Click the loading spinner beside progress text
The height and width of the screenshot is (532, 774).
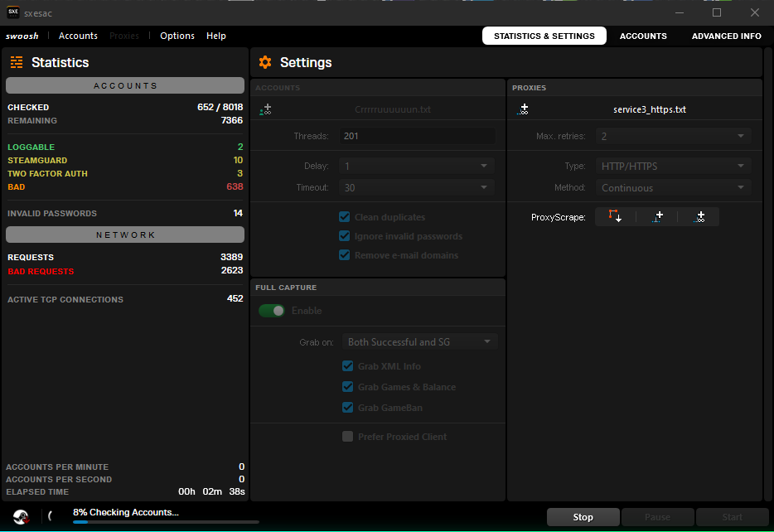click(50, 516)
